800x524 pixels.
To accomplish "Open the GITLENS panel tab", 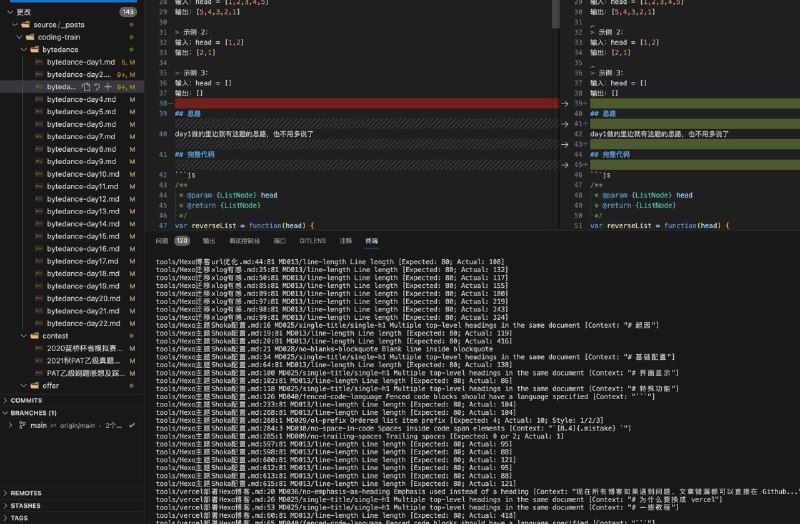I will click(313, 241).
